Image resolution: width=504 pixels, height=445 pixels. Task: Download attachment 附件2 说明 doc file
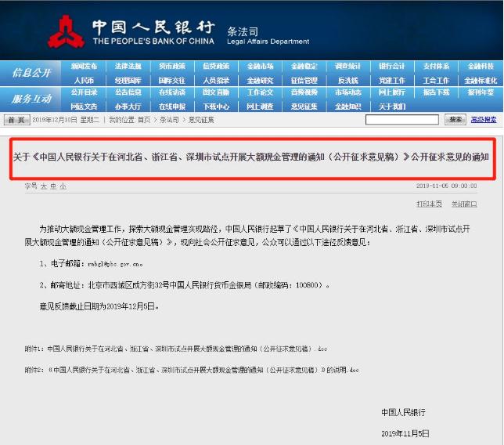pos(192,370)
